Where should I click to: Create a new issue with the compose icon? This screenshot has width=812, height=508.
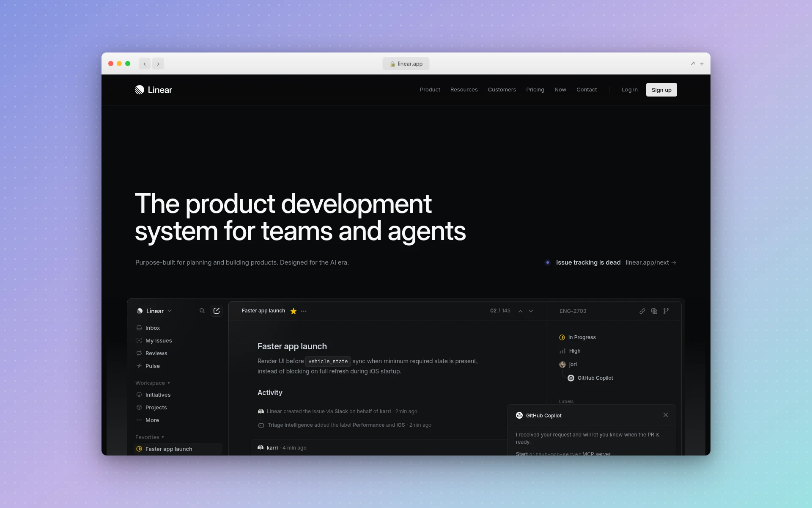coord(217,310)
